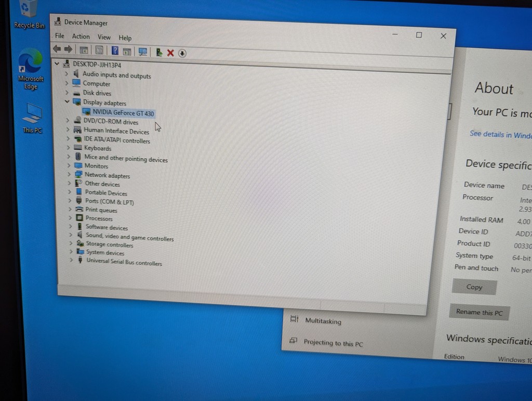This screenshot has height=401, width=532.
Task: Click the Copy button in Settings About
Action: coord(474,287)
